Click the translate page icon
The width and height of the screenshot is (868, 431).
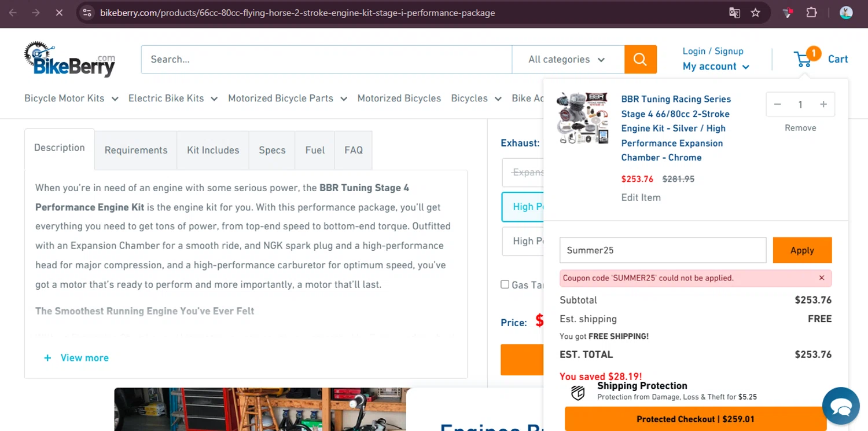734,13
